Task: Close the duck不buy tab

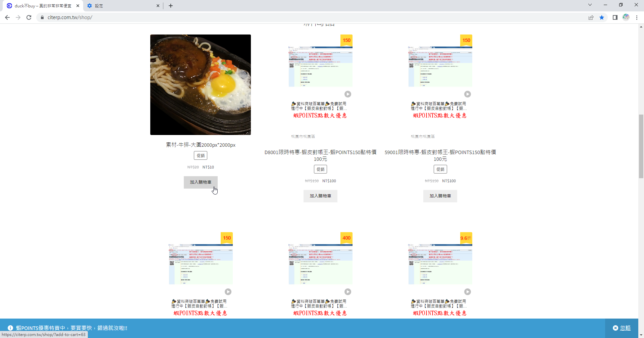Action: 77,6
